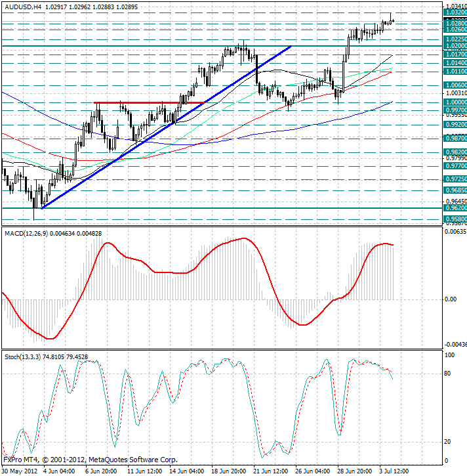
Task: Select the 1.0110 price level label
Action: [x=455, y=72]
